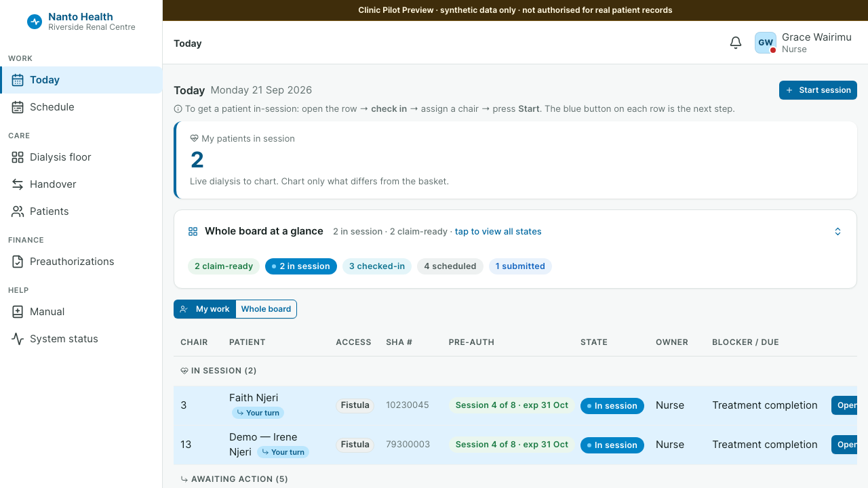Screen dimensions: 868x488
Task: Click Start session button
Action: click(x=818, y=90)
